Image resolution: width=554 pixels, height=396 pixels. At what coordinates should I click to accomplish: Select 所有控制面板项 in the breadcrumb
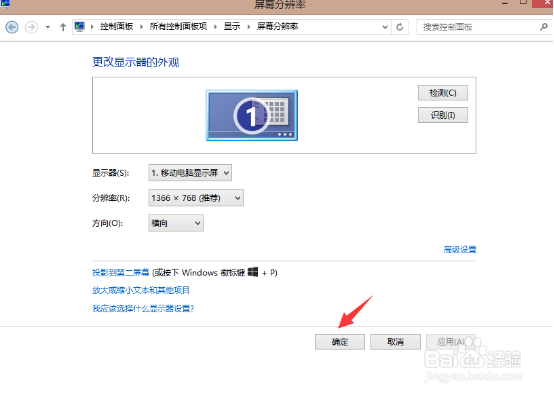coord(178,26)
